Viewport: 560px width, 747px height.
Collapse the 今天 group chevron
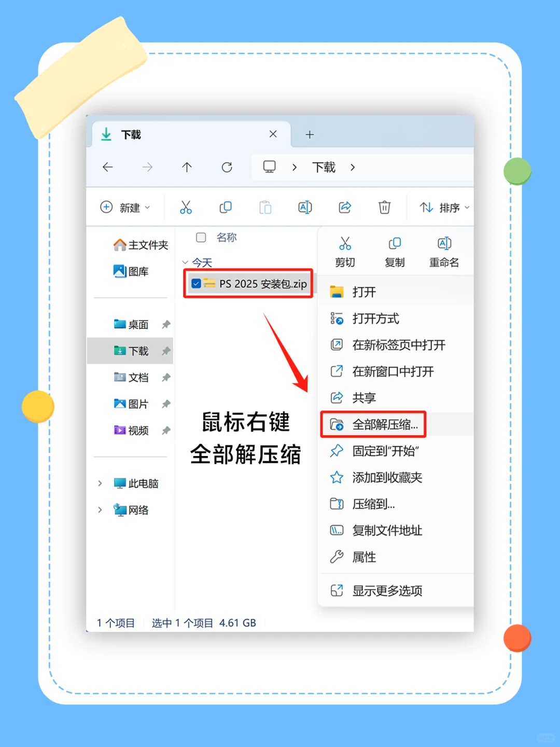[185, 262]
